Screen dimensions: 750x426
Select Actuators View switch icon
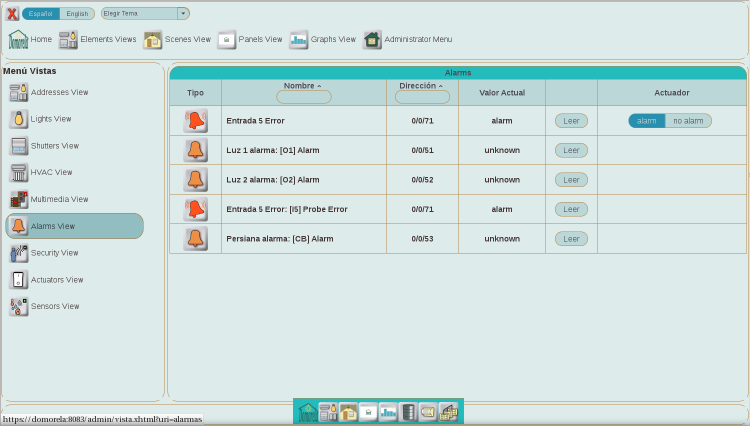point(19,280)
